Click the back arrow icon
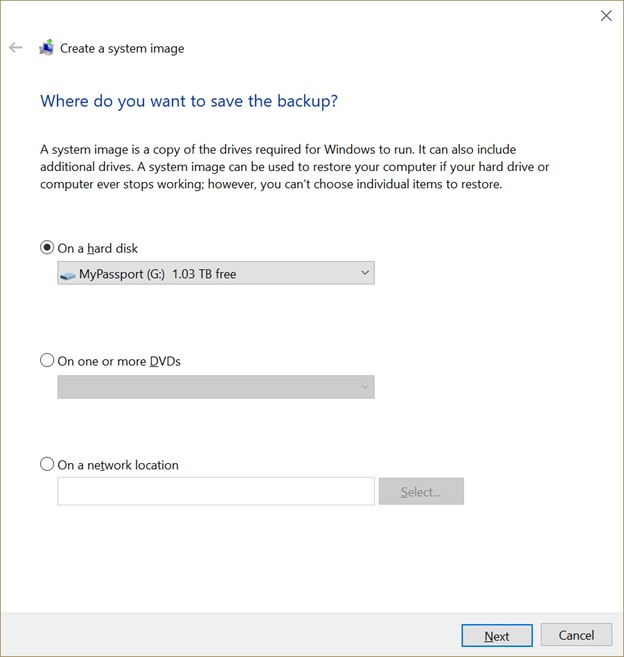This screenshot has width=624, height=657. [16, 47]
